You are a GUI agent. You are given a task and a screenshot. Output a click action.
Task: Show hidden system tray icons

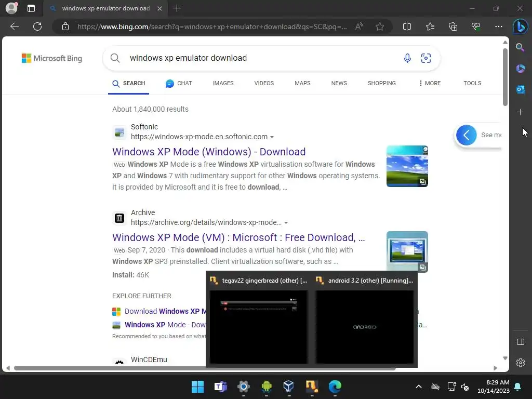click(x=419, y=387)
